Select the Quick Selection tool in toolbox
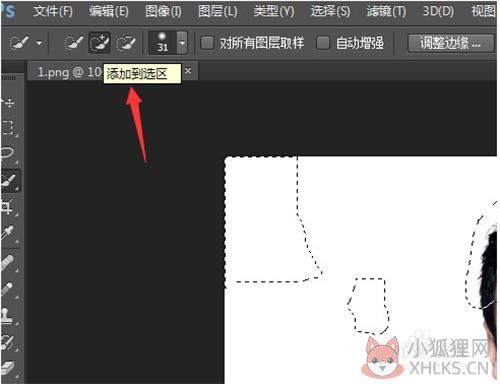The image size is (500, 384). (x=10, y=180)
